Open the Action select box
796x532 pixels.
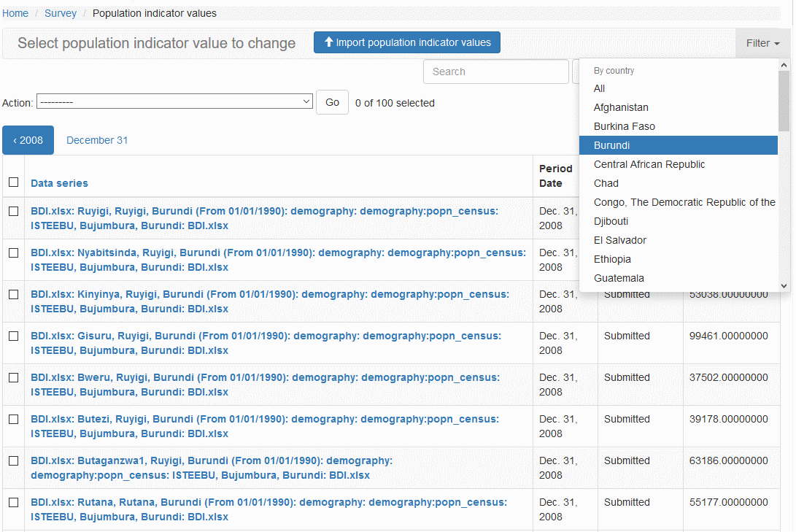pos(175,102)
